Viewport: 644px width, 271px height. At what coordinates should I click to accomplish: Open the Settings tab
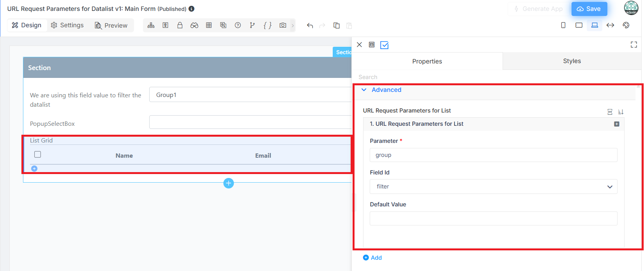click(67, 25)
